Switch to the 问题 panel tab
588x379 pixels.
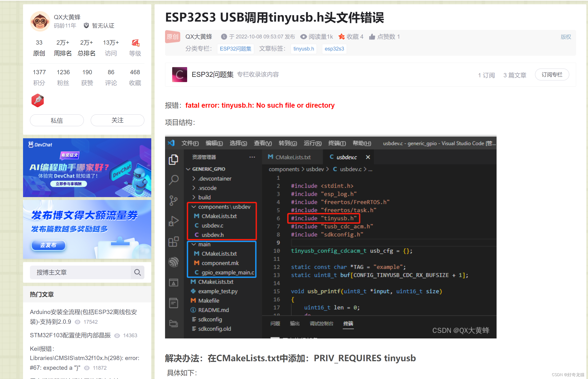(275, 323)
